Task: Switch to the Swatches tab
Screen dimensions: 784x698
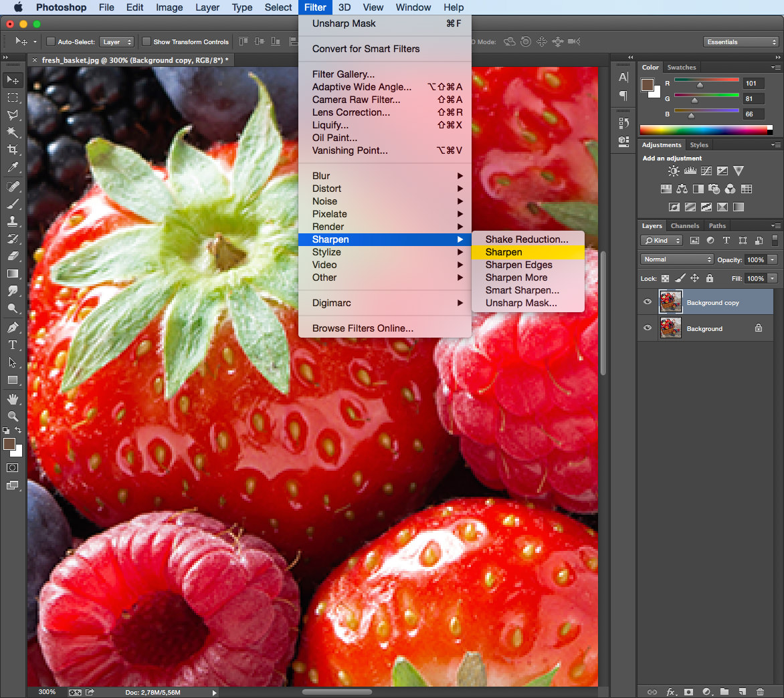Action: [x=681, y=67]
